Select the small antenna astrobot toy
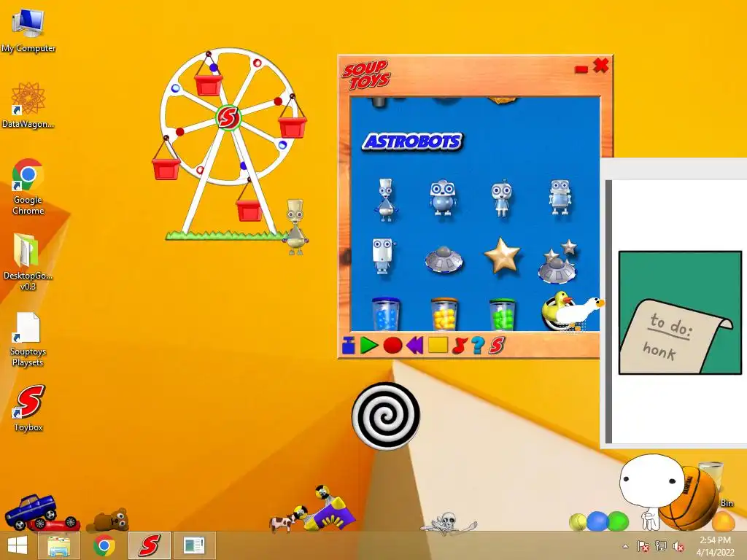Image resolution: width=747 pixels, height=560 pixels. click(x=502, y=198)
